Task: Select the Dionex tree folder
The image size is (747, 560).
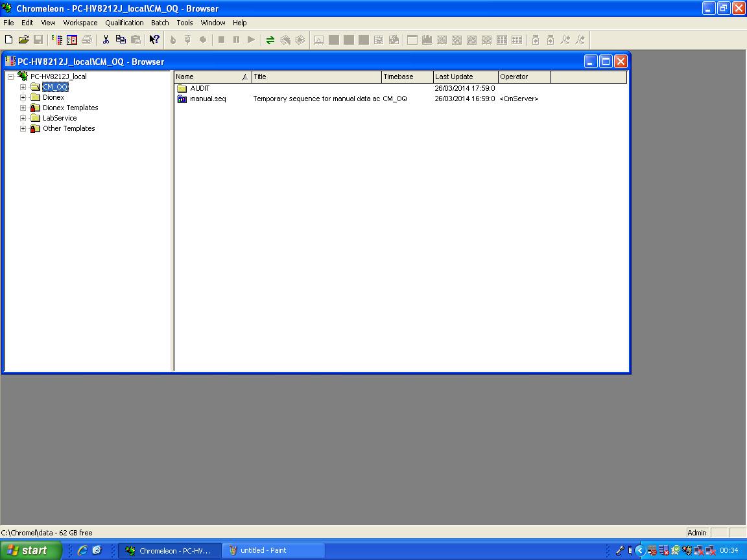Action: 53,97
